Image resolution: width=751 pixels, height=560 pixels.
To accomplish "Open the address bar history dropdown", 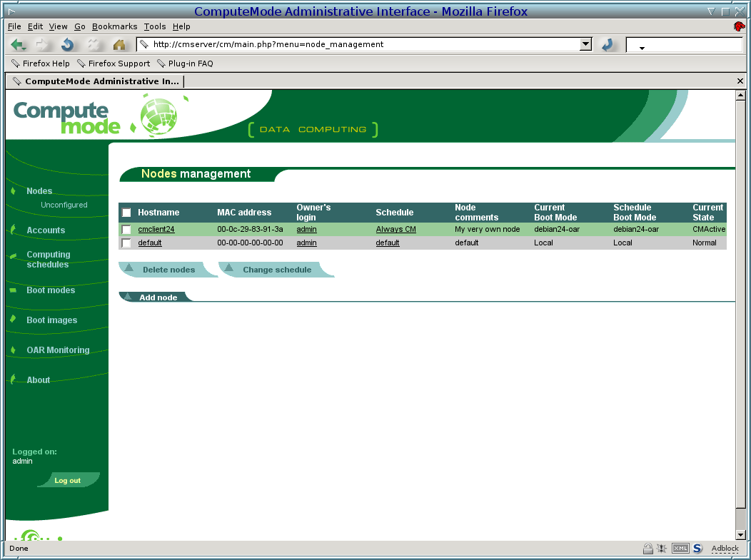I will coord(586,44).
